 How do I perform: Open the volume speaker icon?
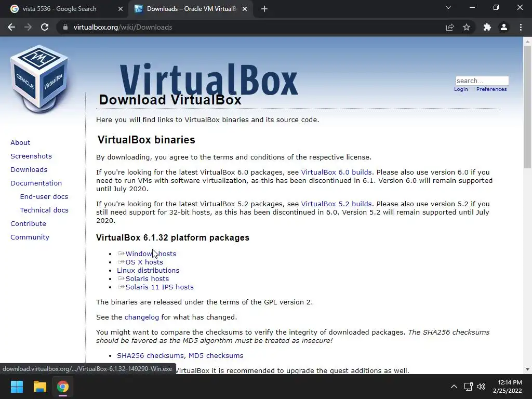[x=481, y=387]
